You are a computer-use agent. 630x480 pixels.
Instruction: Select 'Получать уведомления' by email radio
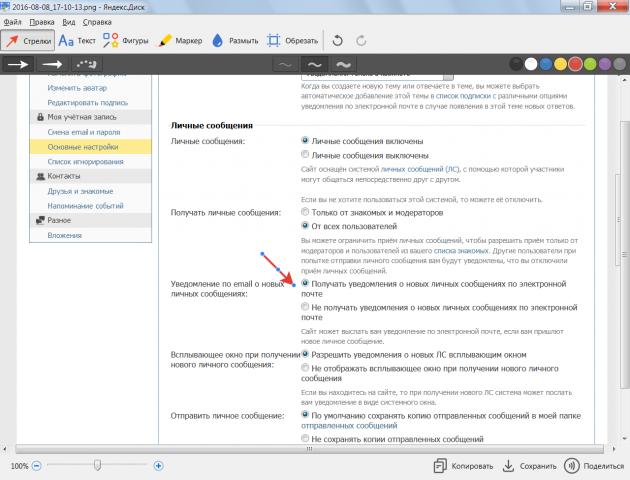point(305,283)
